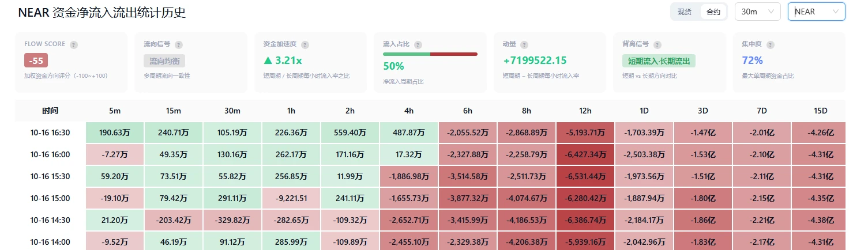The width and height of the screenshot is (868, 250).
Task: Open the NEAR coin selector
Action: [816, 12]
